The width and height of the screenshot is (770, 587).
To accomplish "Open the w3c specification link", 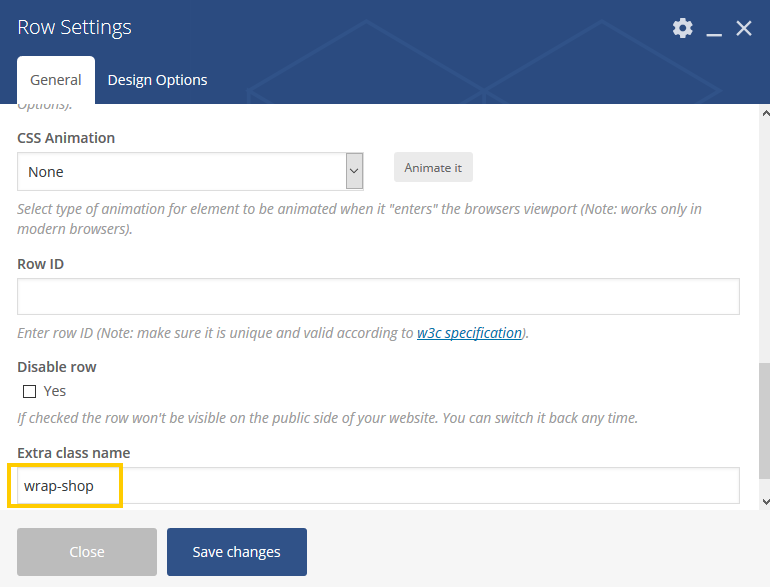I will (x=469, y=333).
